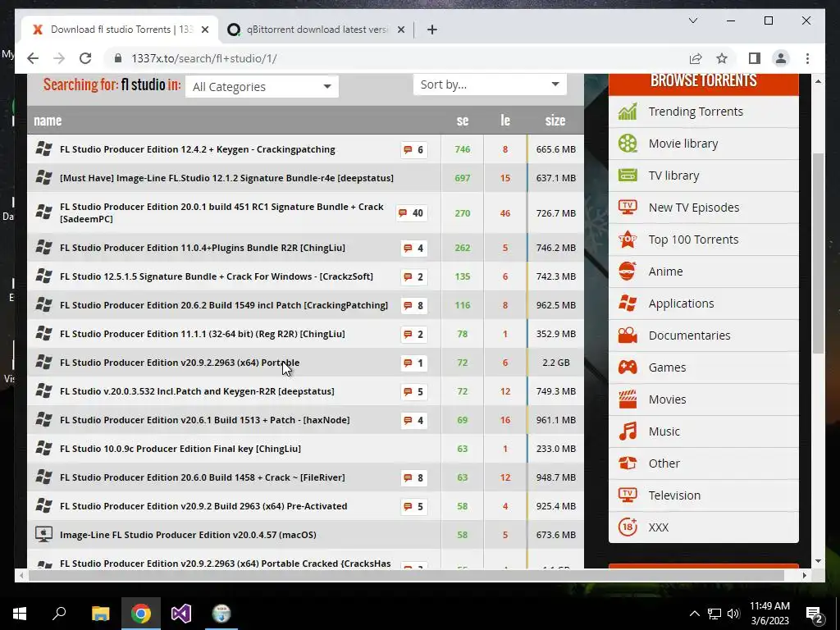
Task: Open the Chrome profile avatar
Action: point(781,58)
